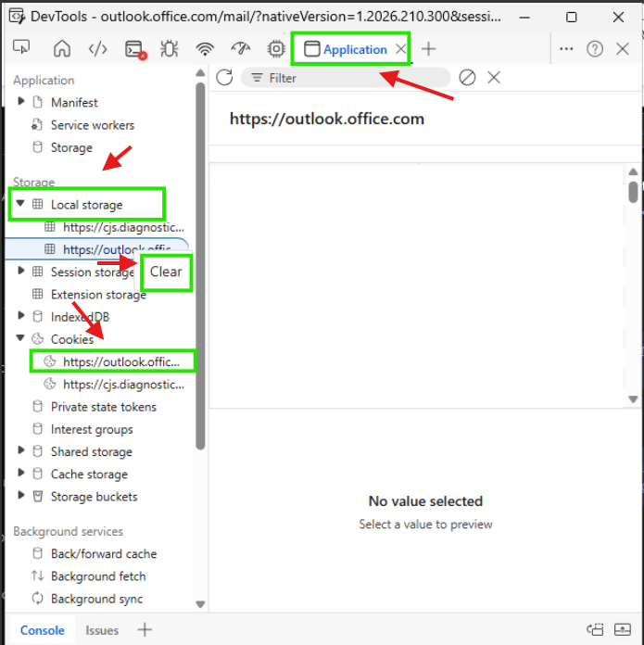The width and height of the screenshot is (644, 645).
Task: Click sidebar scroll up arrow
Action: [200, 73]
